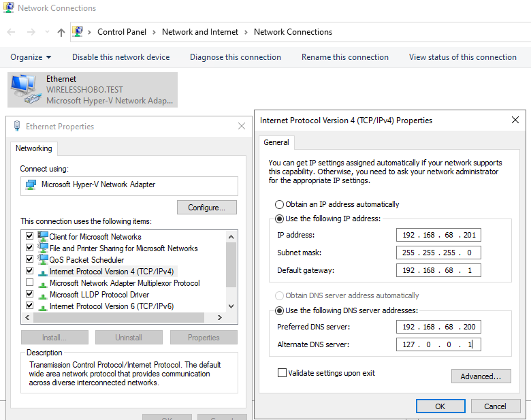Click the Preferred DNS server field
The width and height of the screenshot is (531, 420).
(438, 327)
